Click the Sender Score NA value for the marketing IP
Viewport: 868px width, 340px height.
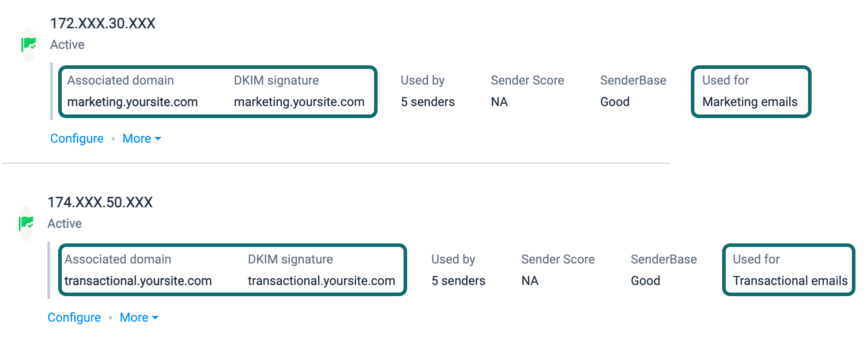coord(499,102)
